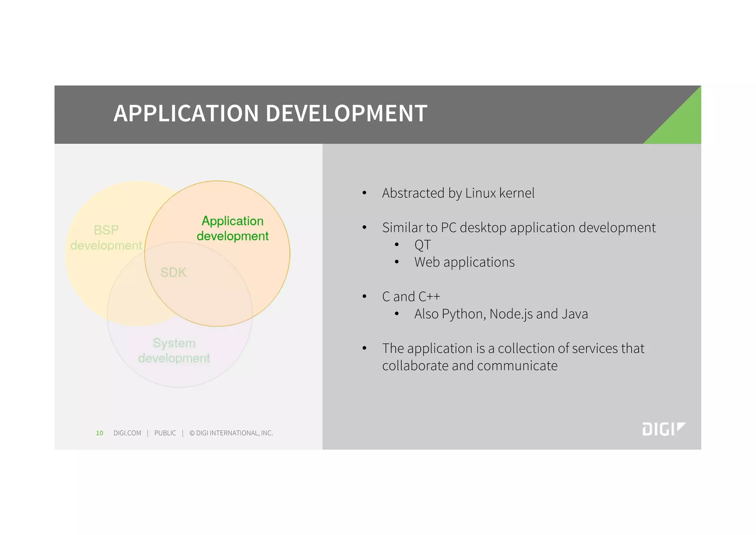Select the Web applications sub-bullet
This screenshot has width=756, height=535.
point(464,262)
